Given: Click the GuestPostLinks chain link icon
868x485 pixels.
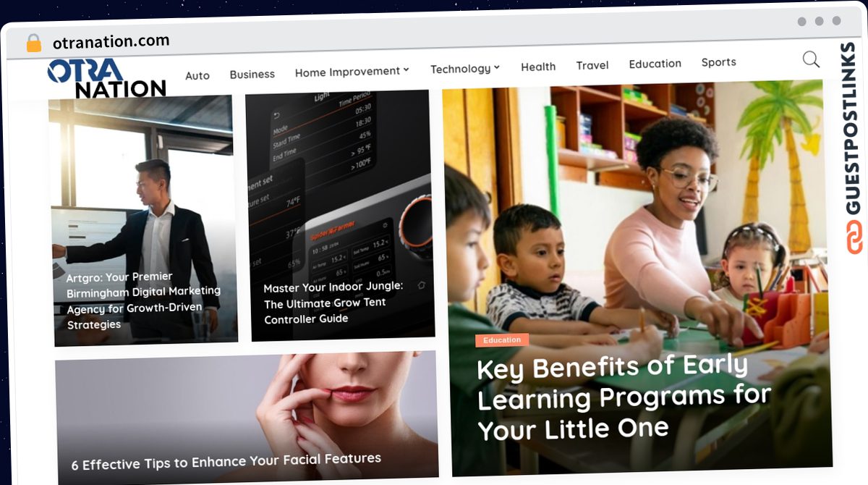Looking at the screenshot, I should point(856,236).
